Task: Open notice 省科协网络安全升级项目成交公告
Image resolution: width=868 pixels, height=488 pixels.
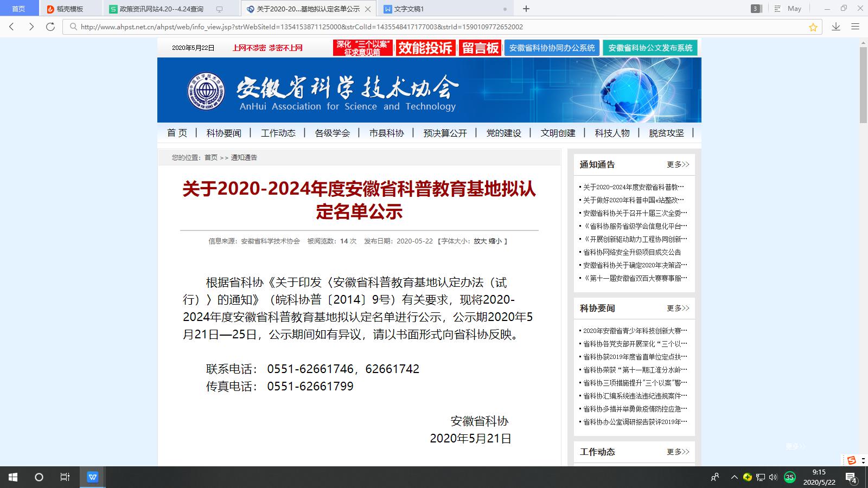Action: pos(632,252)
